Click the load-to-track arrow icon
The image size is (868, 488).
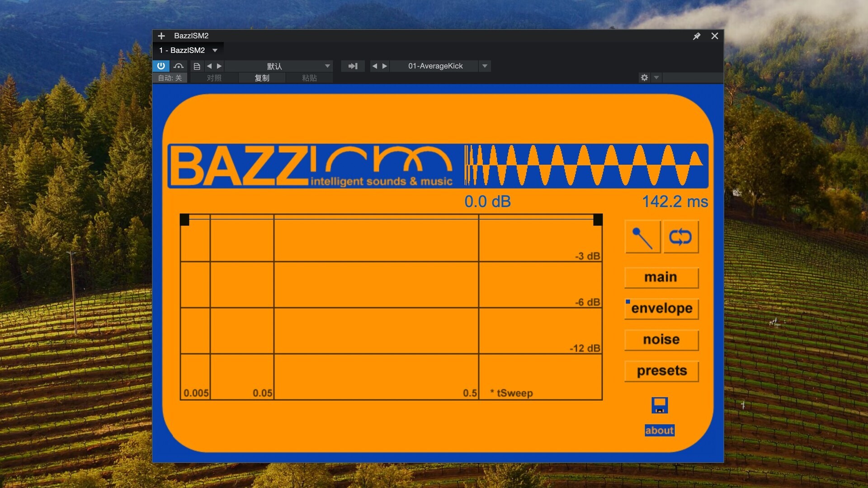pos(353,66)
